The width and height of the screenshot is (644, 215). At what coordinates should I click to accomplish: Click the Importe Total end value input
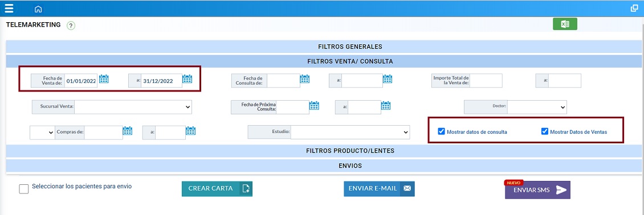(x=565, y=81)
